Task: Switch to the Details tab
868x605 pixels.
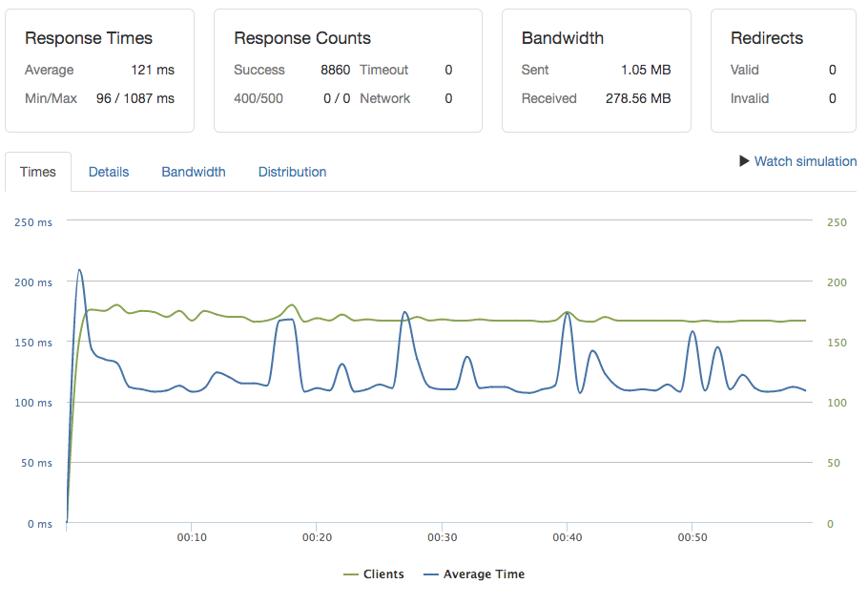Action: 108,172
